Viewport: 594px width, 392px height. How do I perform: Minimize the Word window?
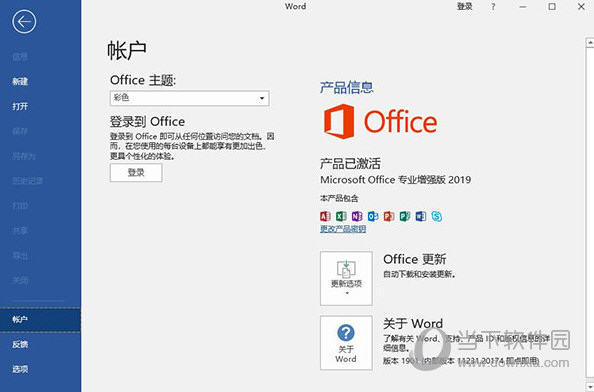(x=523, y=7)
